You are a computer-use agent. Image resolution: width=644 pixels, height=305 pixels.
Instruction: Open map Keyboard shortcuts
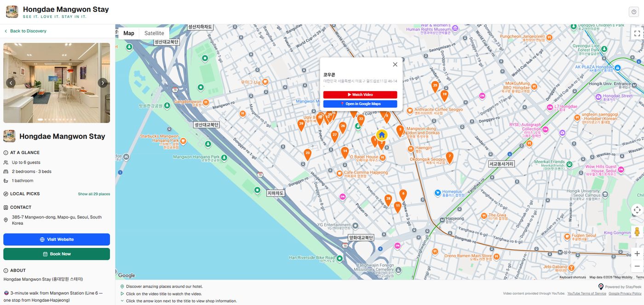point(573,277)
